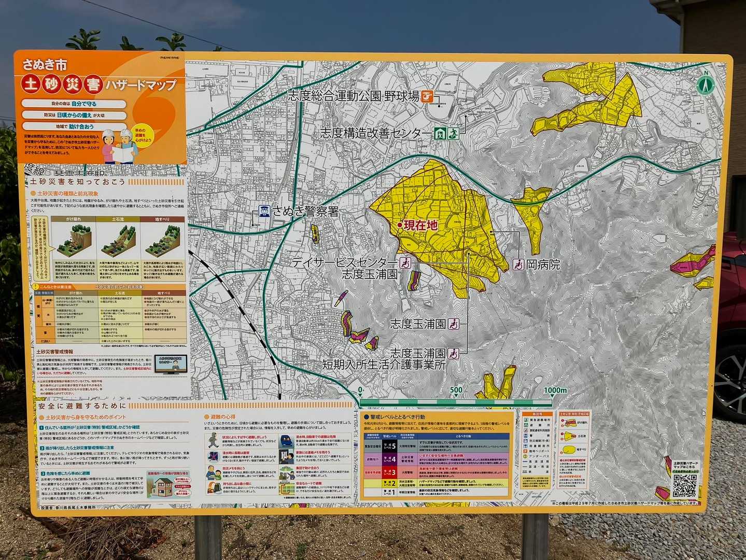Click the red 現在地 location dot
Viewport: 746px width, 560px height.
[400, 225]
